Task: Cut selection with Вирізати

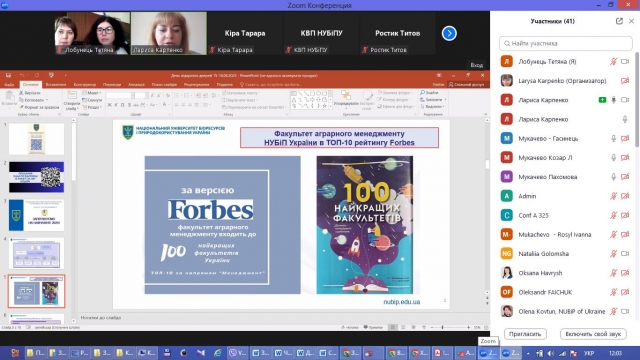Action: 30,93
